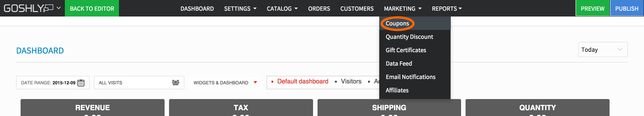644x116 pixels.
Task: Click the visitors group icon
Action: click(x=176, y=82)
